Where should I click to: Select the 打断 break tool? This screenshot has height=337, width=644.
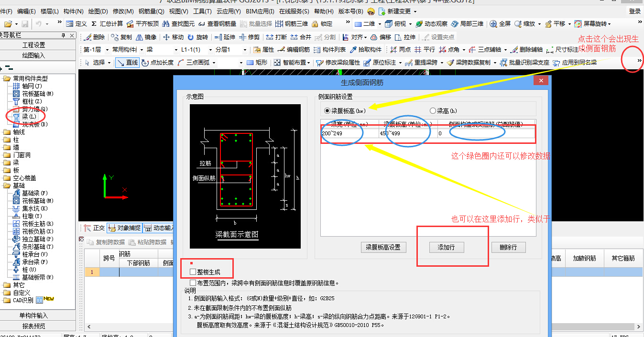[276, 37]
